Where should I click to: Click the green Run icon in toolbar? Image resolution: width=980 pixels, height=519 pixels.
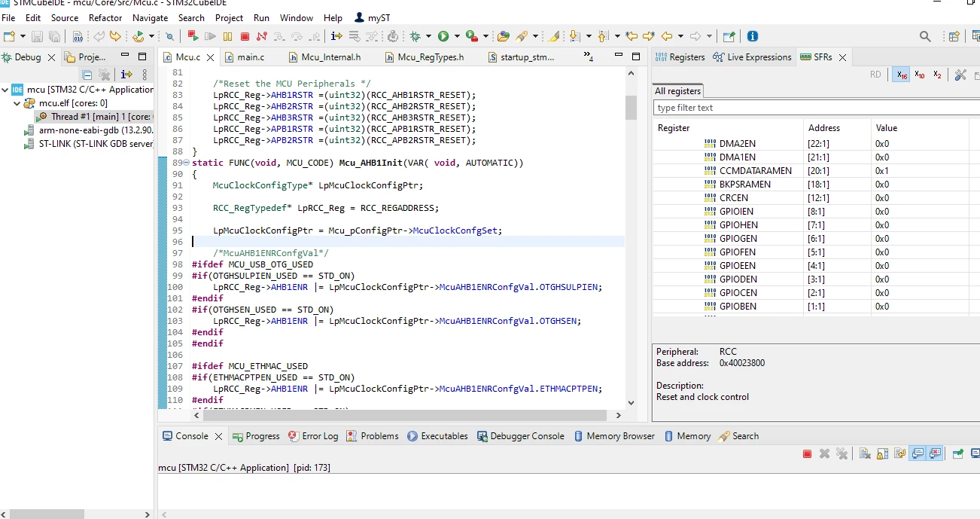443,36
